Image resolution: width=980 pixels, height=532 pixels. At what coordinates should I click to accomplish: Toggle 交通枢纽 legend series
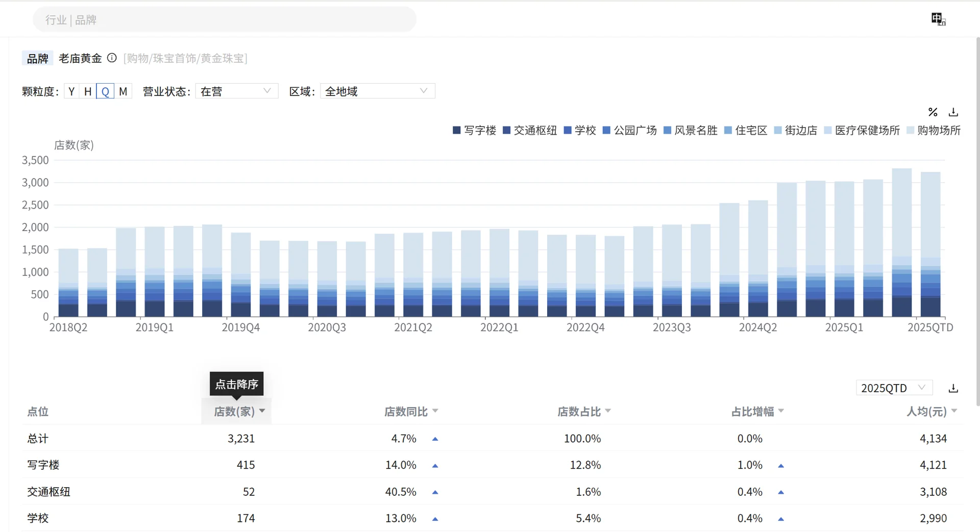[530, 130]
